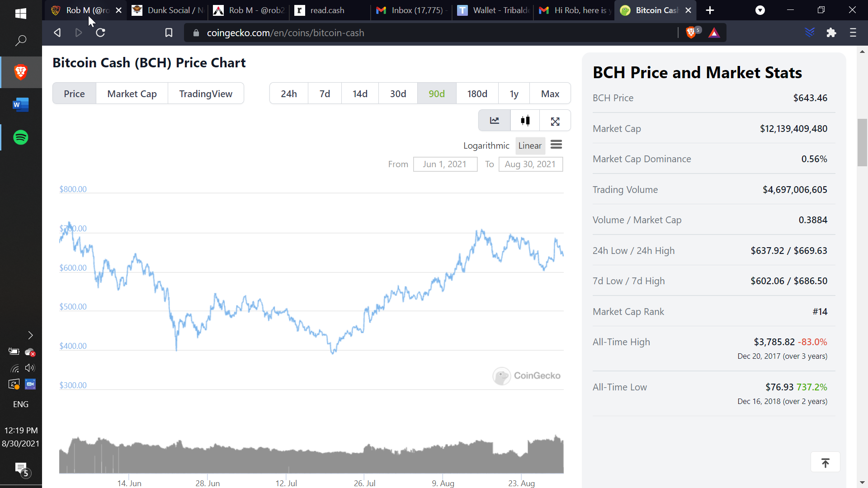Edit the From date Jun 1, 2021

tap(445, 164)
